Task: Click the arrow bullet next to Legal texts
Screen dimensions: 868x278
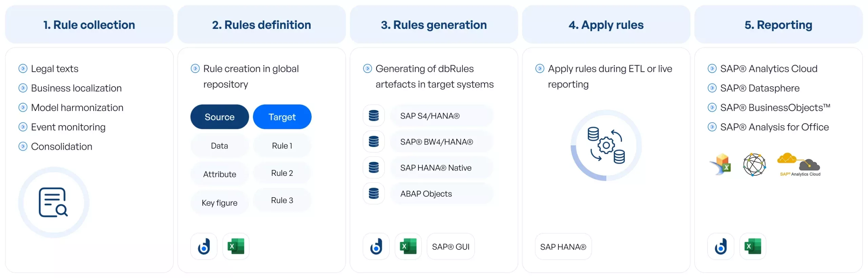Action: point(23,69)
